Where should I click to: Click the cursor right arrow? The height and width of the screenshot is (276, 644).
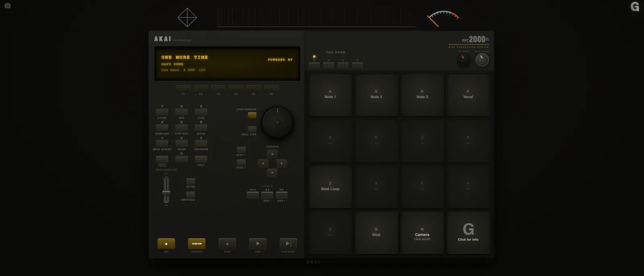point(282,163)
